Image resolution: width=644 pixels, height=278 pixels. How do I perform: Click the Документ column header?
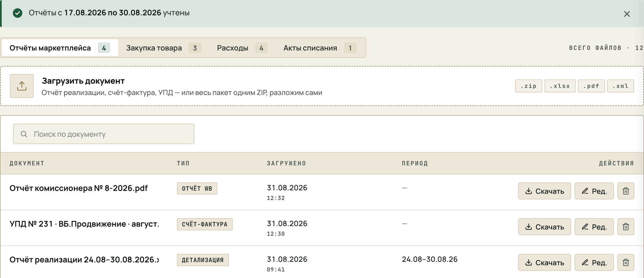(x=27, y=163)
